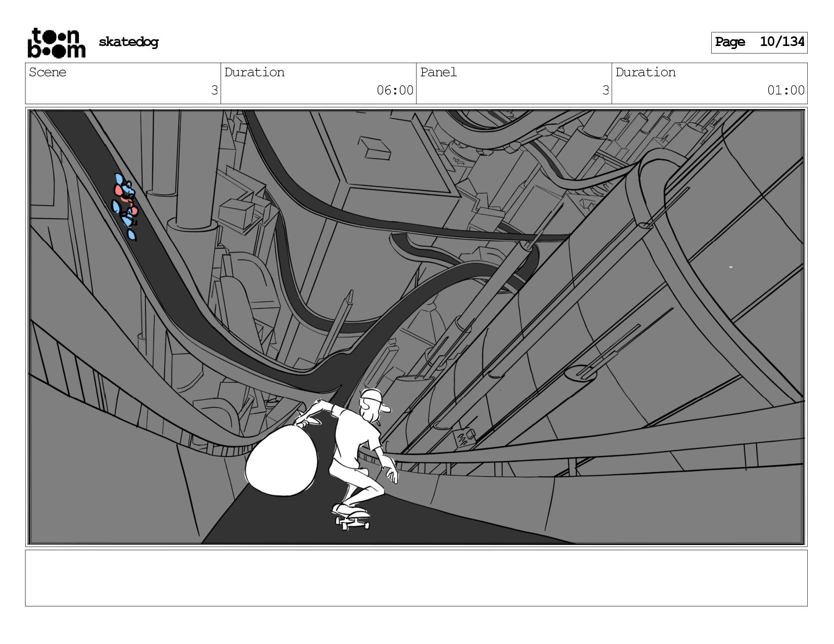Click the 'skatedog' project title

(x=128, y=42)
